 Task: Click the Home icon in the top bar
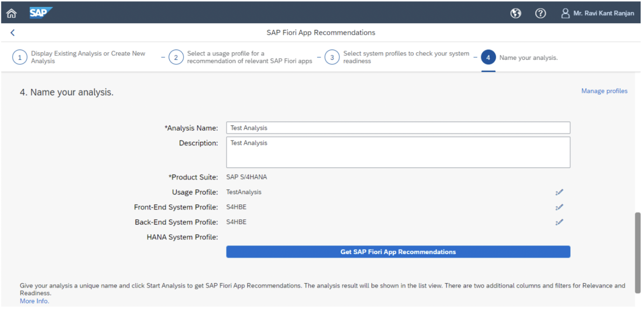point(11,13)
